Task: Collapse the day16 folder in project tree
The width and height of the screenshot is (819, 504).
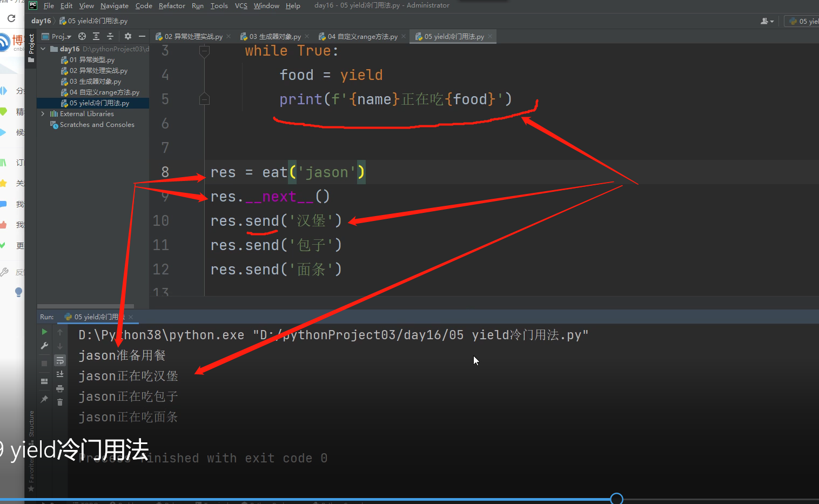Action: (43, 49)
